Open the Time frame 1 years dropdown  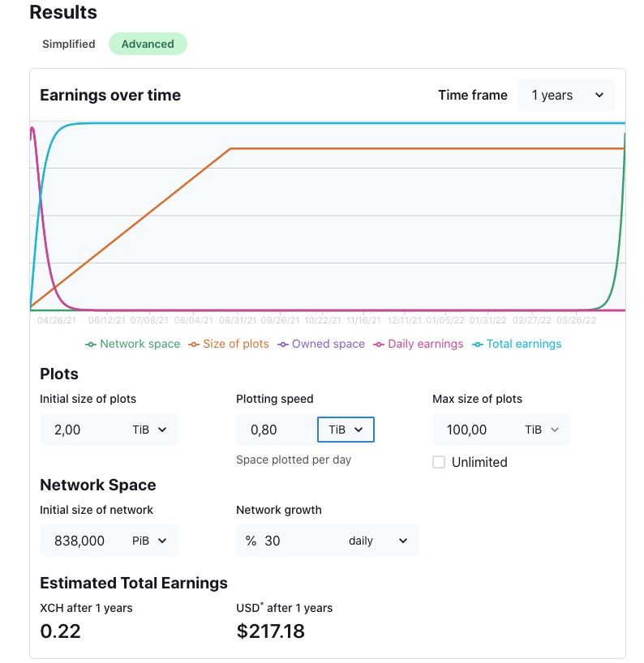[566, 95]
